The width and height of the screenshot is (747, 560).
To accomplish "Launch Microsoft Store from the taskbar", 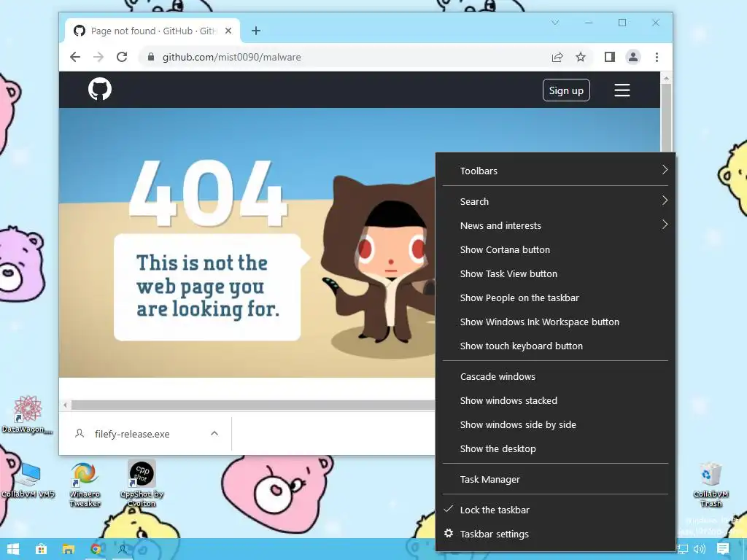I will point(42,549).
